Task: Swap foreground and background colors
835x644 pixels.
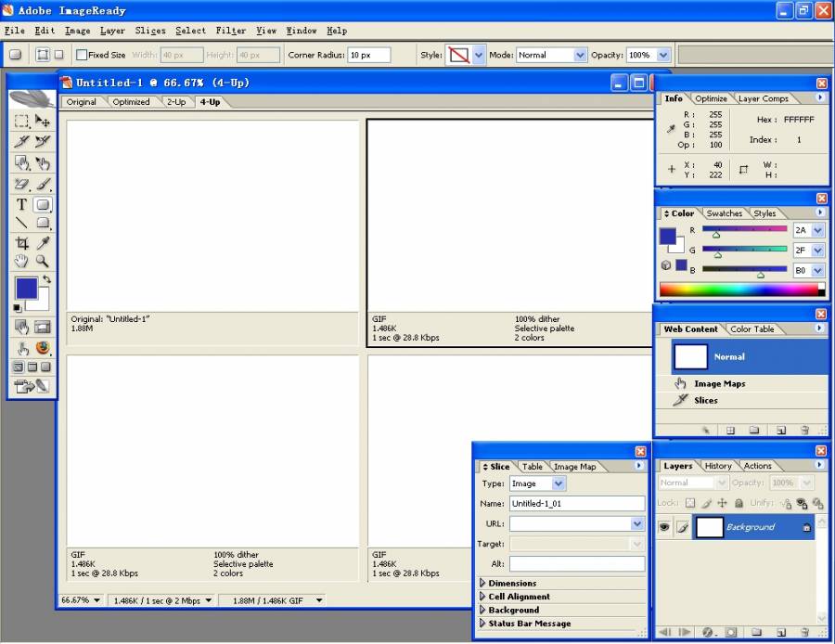Action: coord(46,279)
